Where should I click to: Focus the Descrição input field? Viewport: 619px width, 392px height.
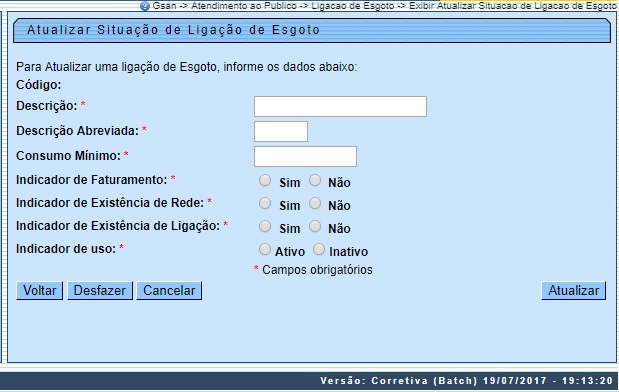[x=340, y=106]
